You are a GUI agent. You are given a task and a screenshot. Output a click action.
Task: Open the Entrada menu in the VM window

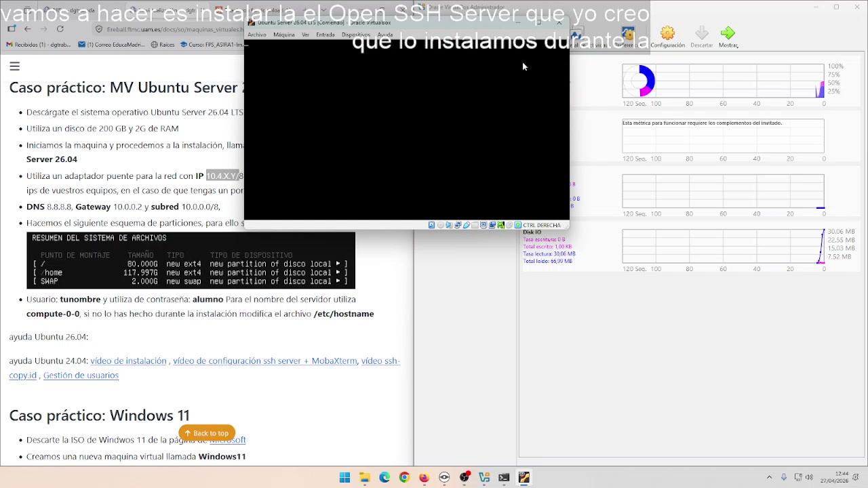pos(325,35)
